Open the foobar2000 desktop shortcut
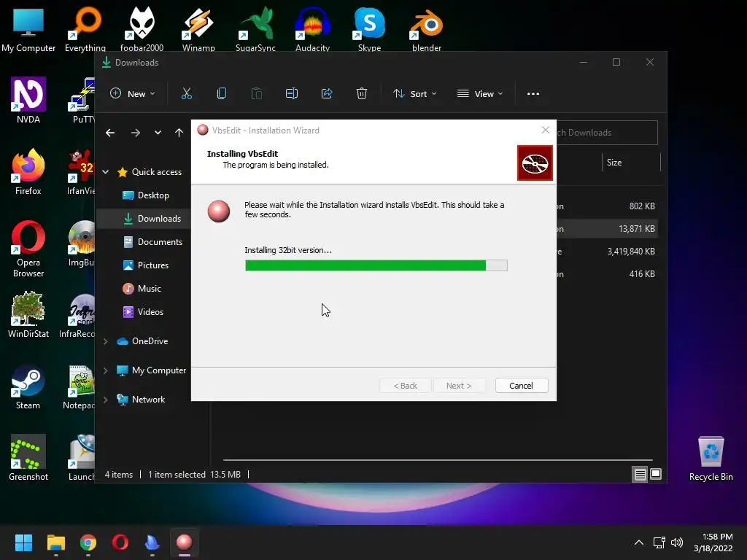747x560 pixels. pos(142,29)
